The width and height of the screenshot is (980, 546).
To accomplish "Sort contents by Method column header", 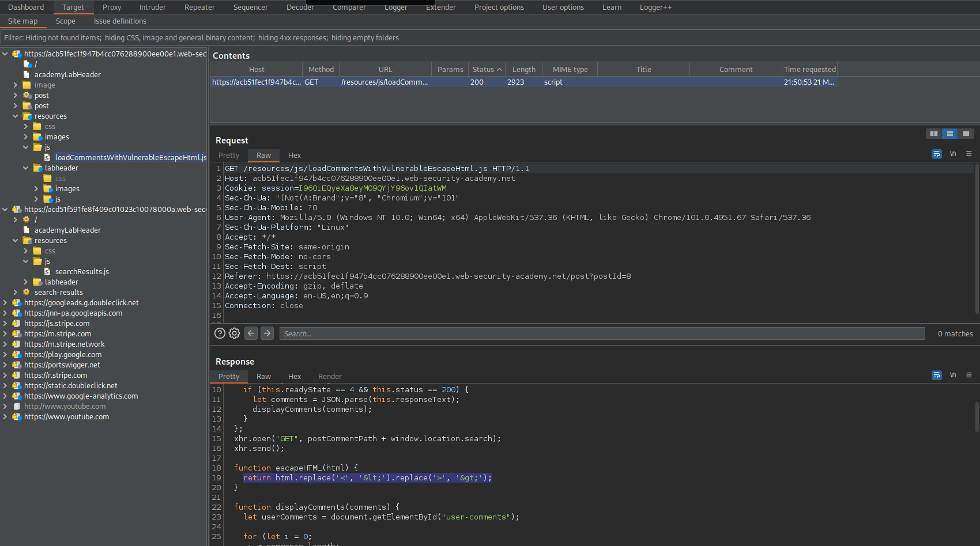I will pyautogui.click(x=321, y=69).
